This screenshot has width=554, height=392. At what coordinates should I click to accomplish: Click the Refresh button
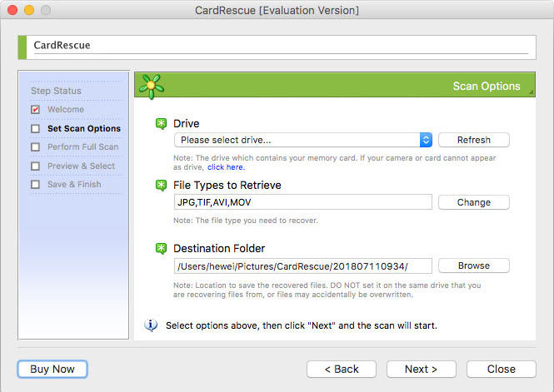(474, 140)
